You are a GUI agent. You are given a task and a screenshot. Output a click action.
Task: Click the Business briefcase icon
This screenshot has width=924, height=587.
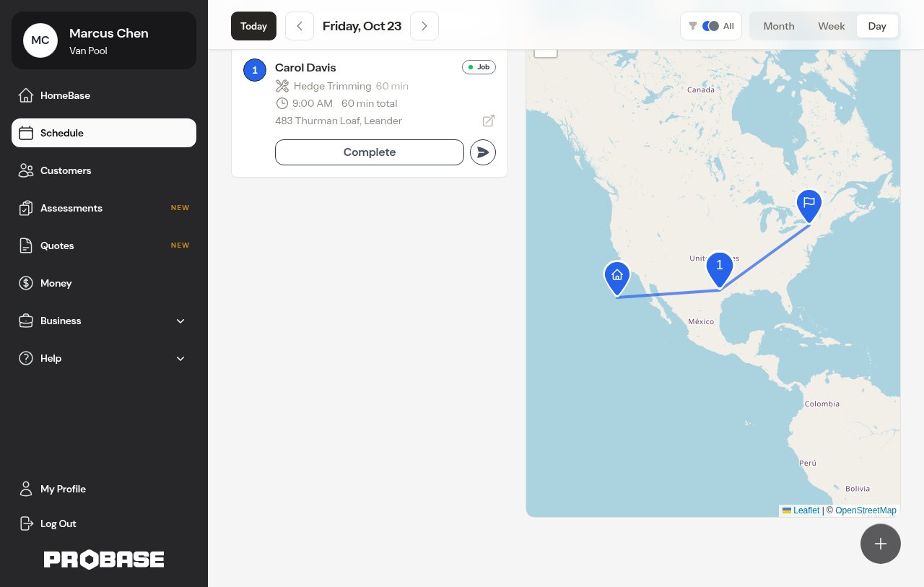click(x=26, y=321)
